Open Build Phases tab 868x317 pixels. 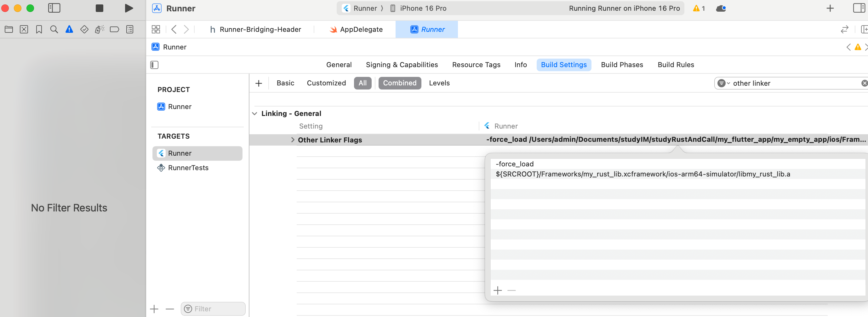tap(622, 65)
